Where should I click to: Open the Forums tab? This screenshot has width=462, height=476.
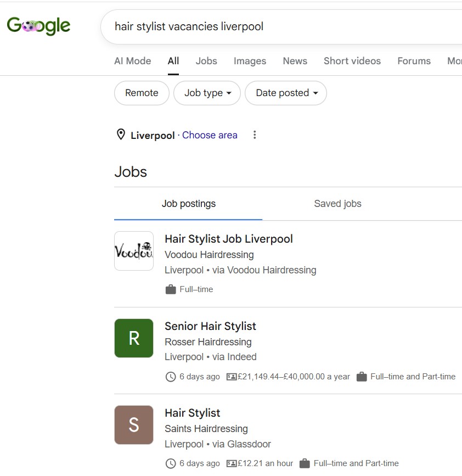click(414, 61)
